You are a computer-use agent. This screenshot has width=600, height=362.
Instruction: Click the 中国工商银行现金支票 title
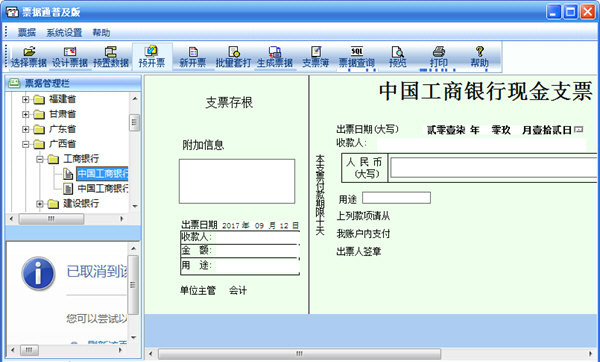click(486, 92)
